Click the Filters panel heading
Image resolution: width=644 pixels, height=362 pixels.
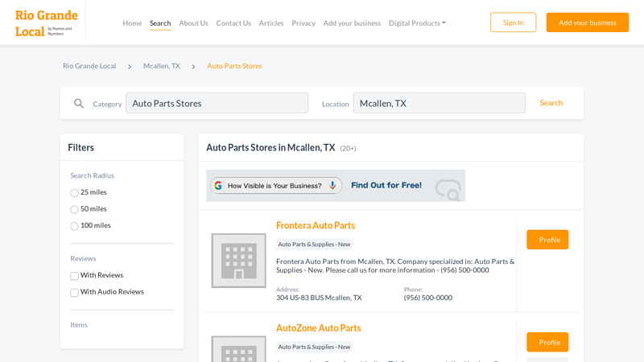(81, 147)
